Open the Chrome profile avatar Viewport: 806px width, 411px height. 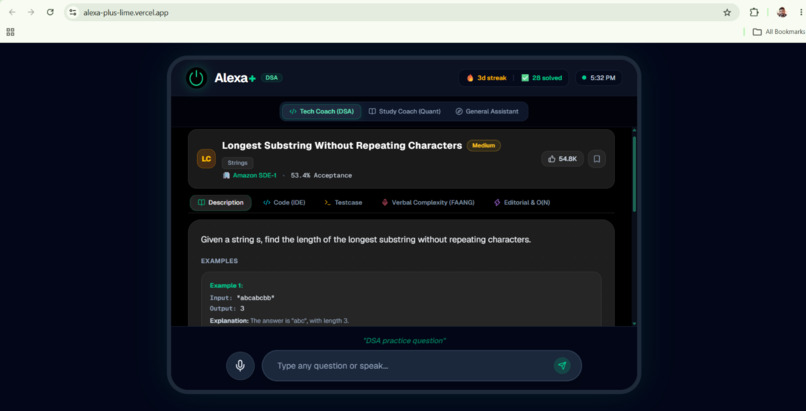pos(782,12)
